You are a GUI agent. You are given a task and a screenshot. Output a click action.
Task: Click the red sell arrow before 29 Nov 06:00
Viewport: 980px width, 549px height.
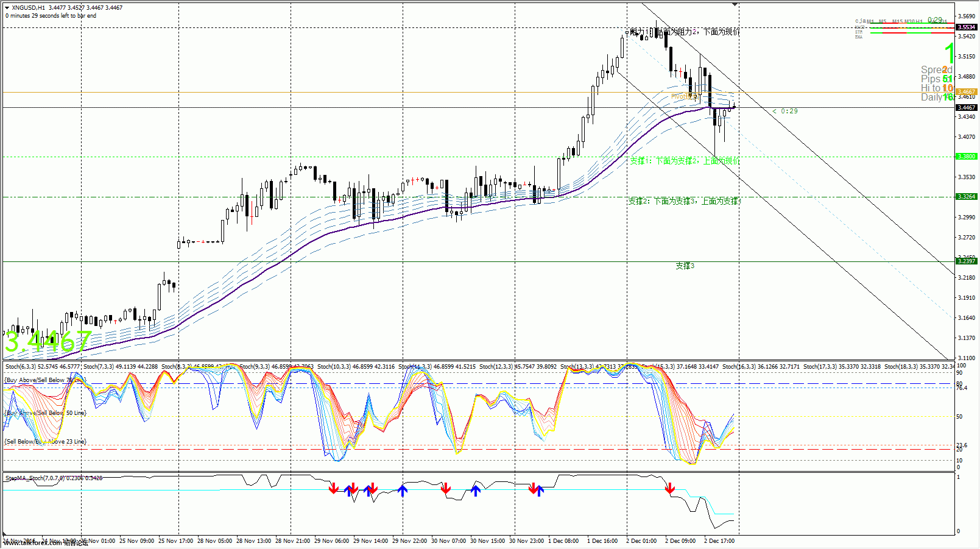[333, 489]
